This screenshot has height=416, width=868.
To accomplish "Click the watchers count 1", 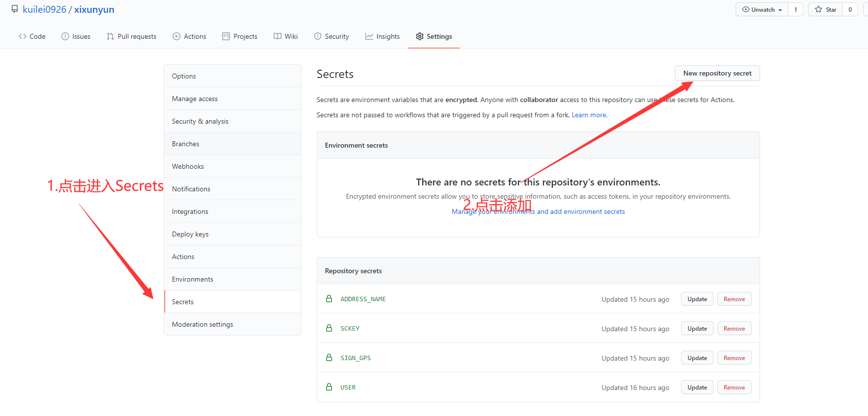I will tap(795, 9).
